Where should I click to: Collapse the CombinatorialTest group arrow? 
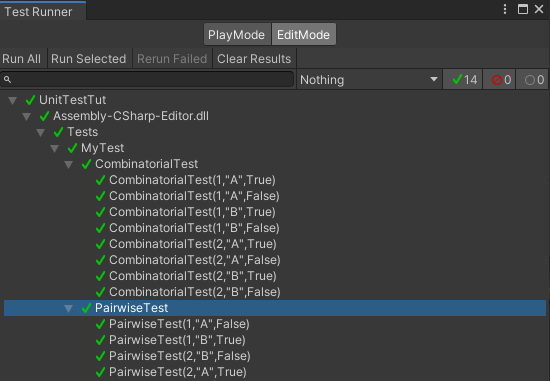coord(69,165)
